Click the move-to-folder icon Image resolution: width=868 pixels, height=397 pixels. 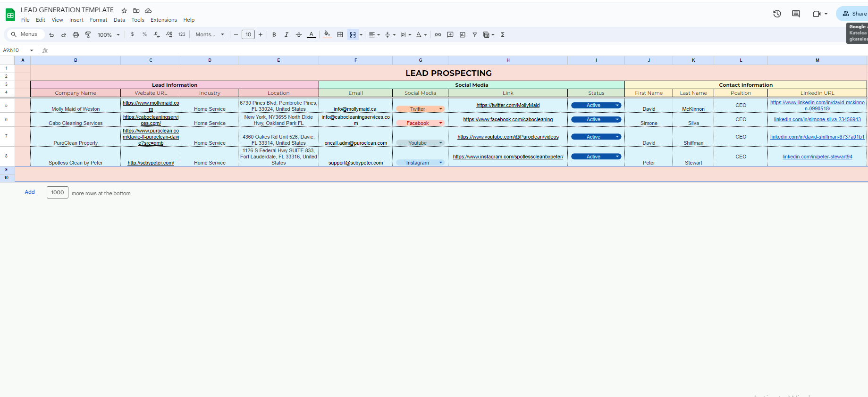(136, 10)
